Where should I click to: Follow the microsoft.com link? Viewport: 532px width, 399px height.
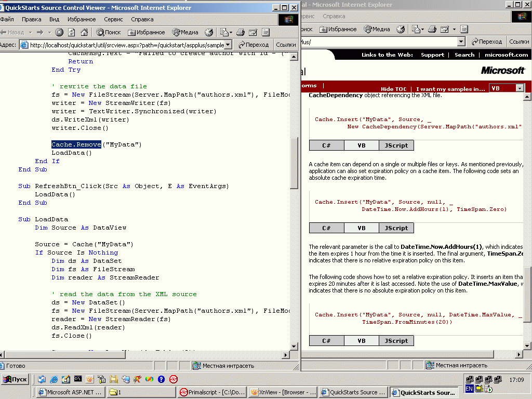tap(506, 54)
